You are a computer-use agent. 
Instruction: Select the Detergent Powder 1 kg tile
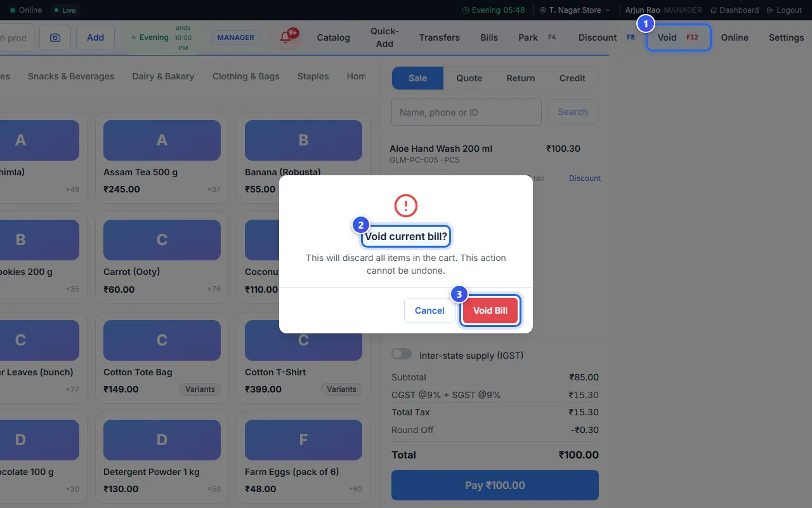162,457
